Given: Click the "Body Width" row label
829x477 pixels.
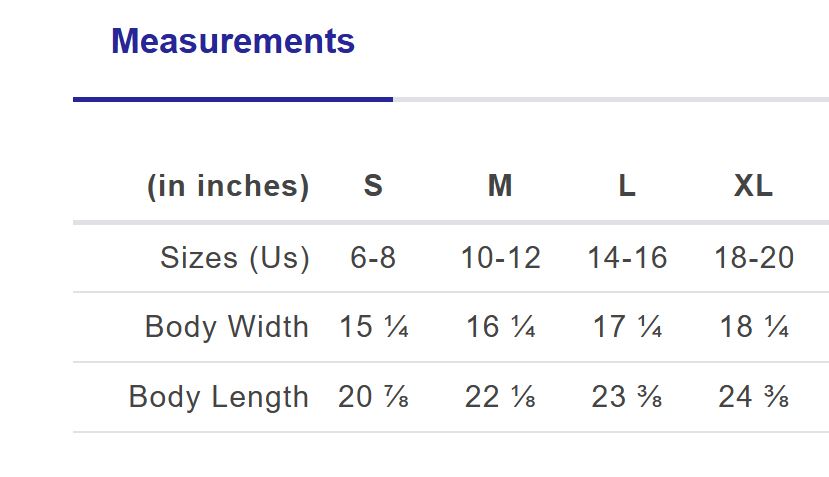Looking at the screenshot, I should 227,327.
